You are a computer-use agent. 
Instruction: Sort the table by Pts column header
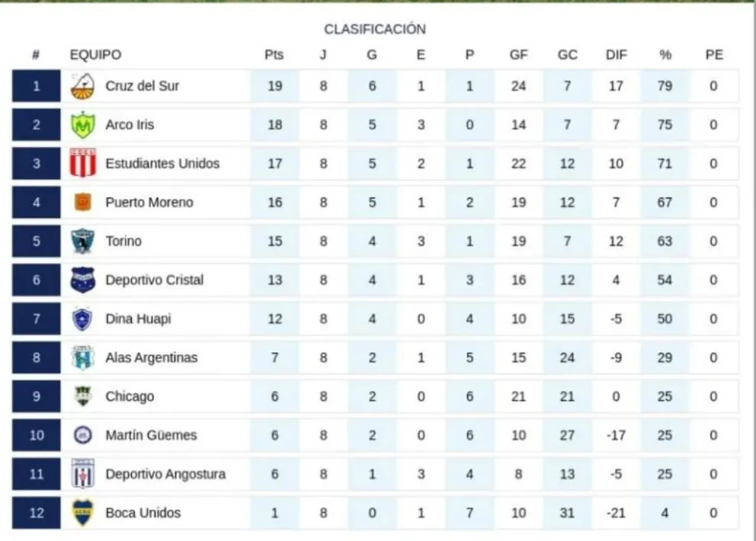[x=274, y=55]
